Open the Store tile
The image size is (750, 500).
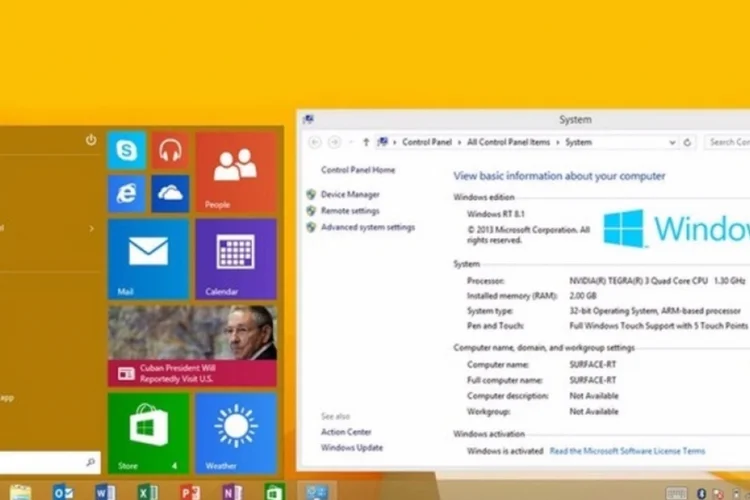[148, 433]
